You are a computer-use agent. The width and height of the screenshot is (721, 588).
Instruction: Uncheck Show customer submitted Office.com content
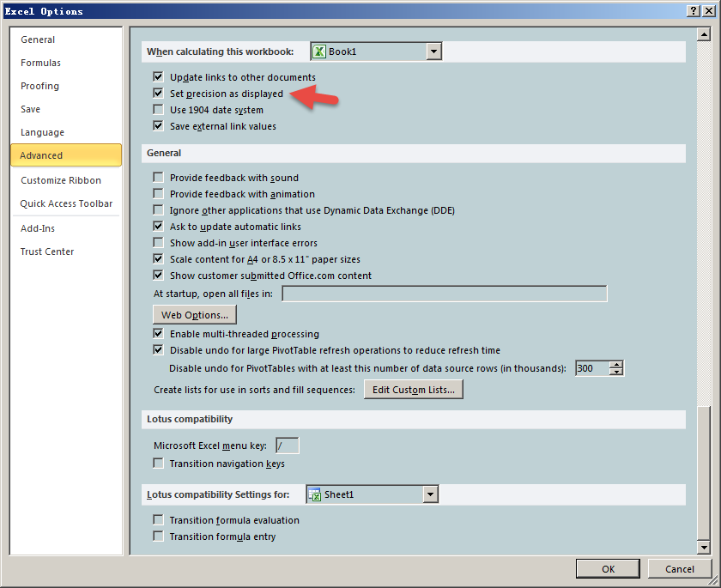[x=158, y=276]
